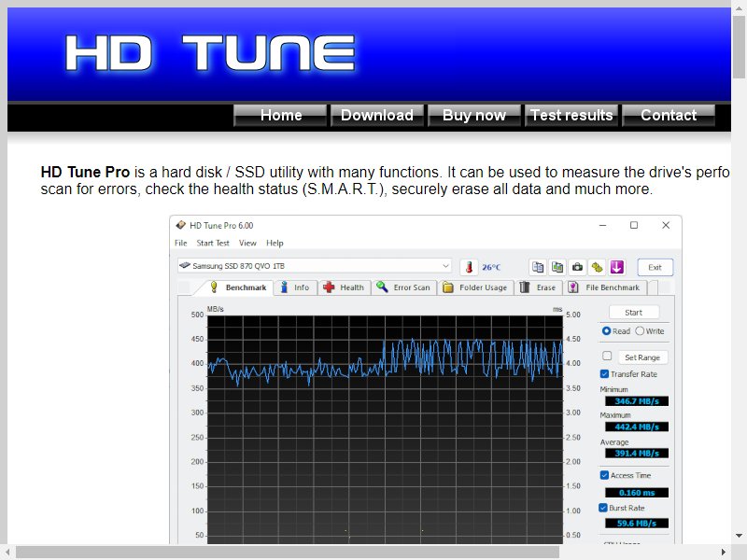Click the HD Tune Pro title bar icon
Image resolution: width=747 pixels, height=560 pixels.
[180, 225]
